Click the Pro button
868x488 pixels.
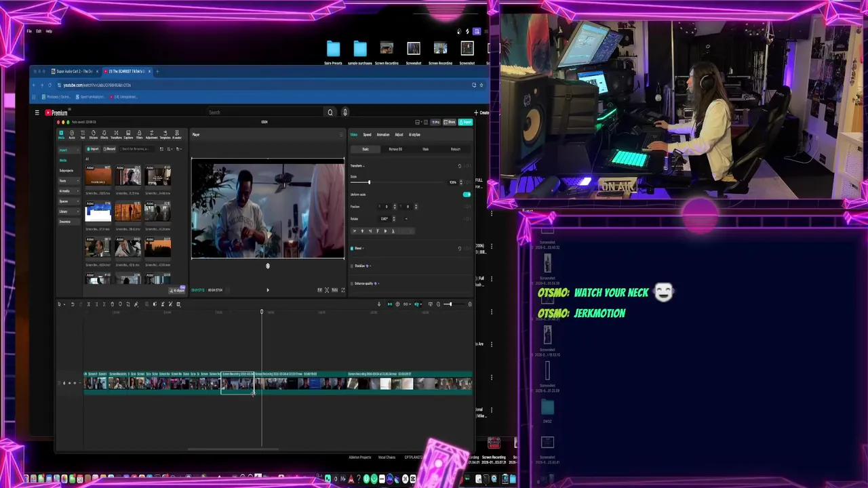point(435,122)
